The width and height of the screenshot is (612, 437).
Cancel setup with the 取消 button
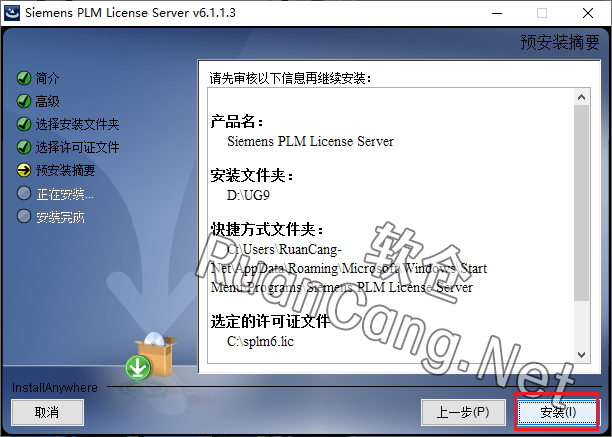click(x=47, y=412)
